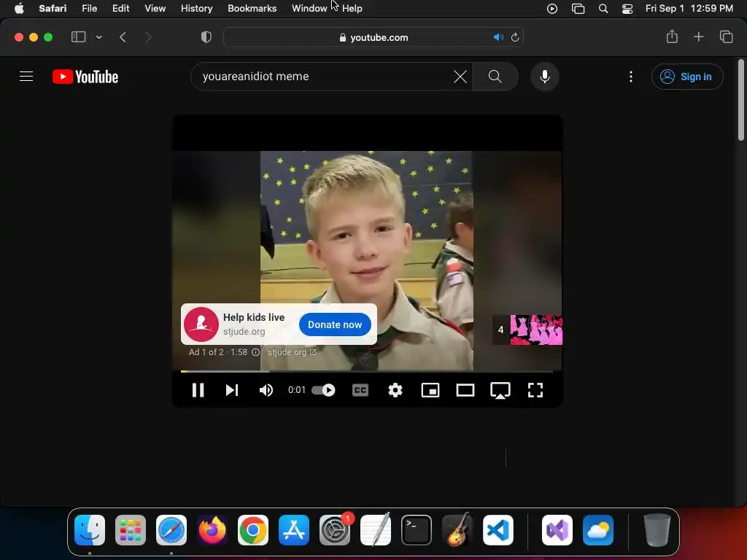Open the AirPlay picker

500,391
